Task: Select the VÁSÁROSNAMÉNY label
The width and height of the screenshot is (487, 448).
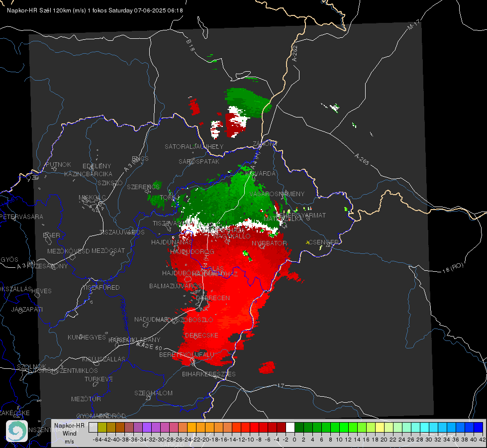Action: click(x=277, y=194)
